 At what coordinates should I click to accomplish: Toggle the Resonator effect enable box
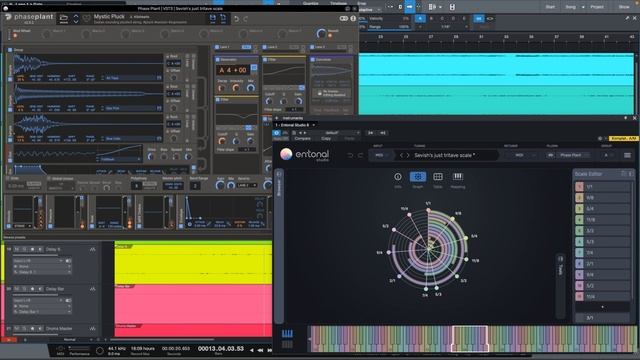[x=218, y=60]
